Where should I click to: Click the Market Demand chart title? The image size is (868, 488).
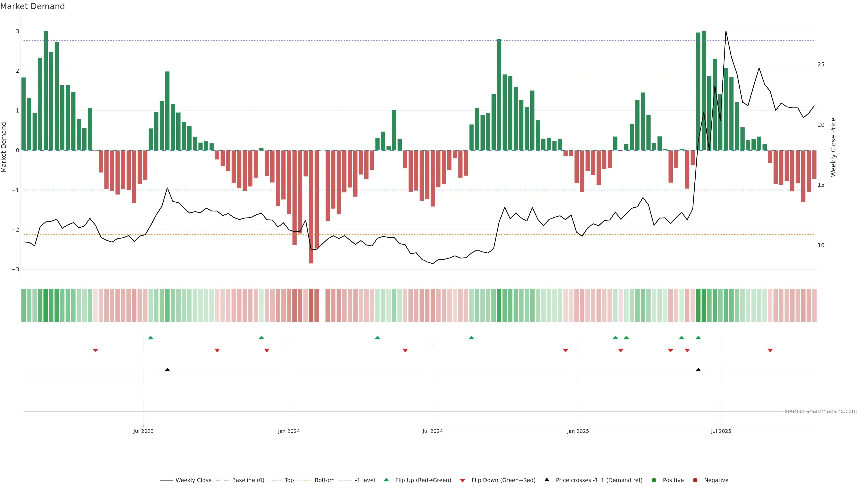tap(32, 6)
